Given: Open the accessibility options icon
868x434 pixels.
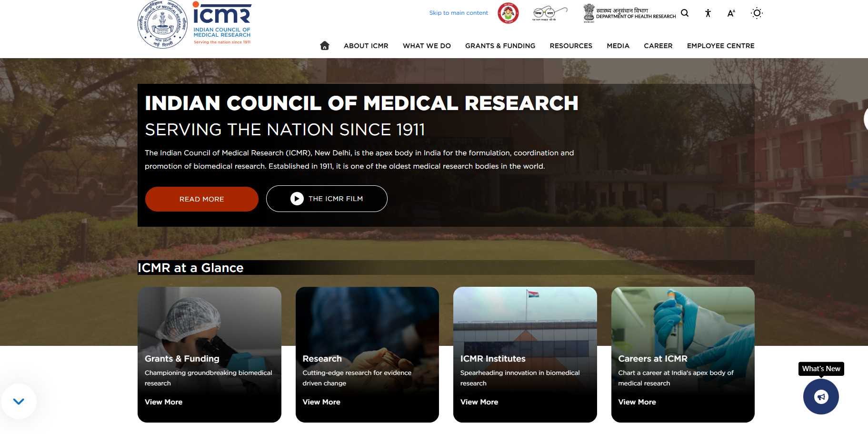Looking at the screenshot, I should coord(708,13).
